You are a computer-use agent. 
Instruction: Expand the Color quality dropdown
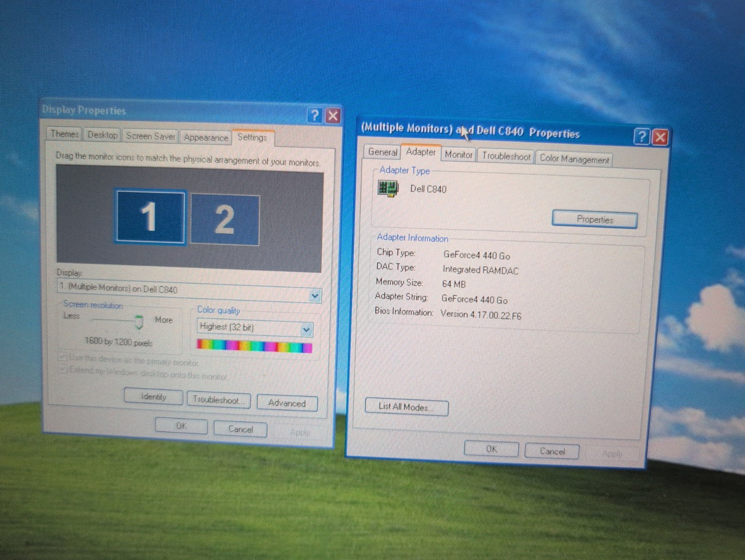tap(306, 329)
